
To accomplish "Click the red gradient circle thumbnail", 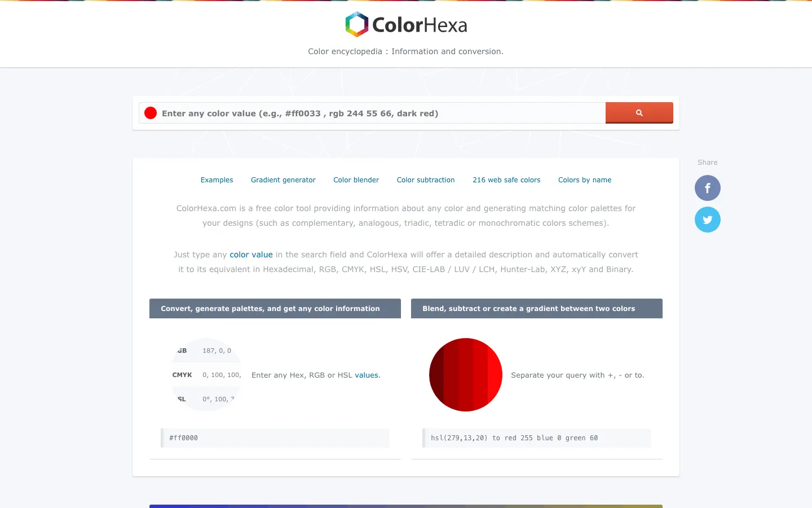I will click(466, 375).
